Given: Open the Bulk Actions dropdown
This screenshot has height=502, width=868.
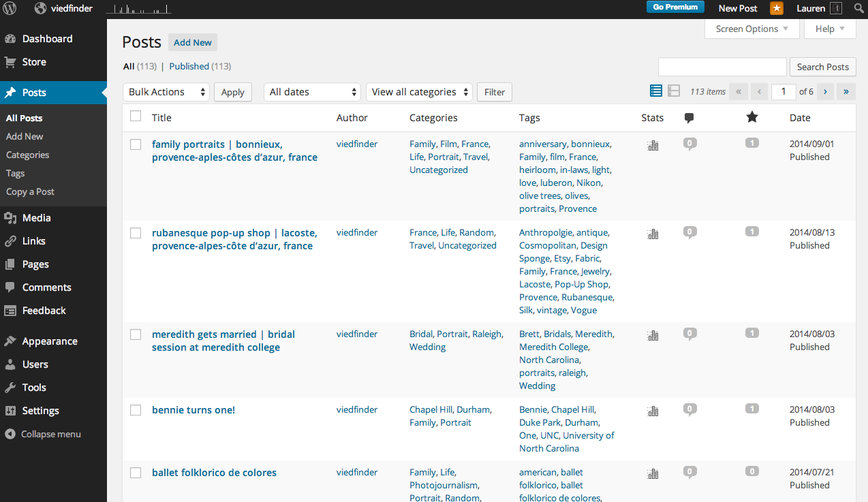Looking at the screenshot, I should (x=166, y=92).
